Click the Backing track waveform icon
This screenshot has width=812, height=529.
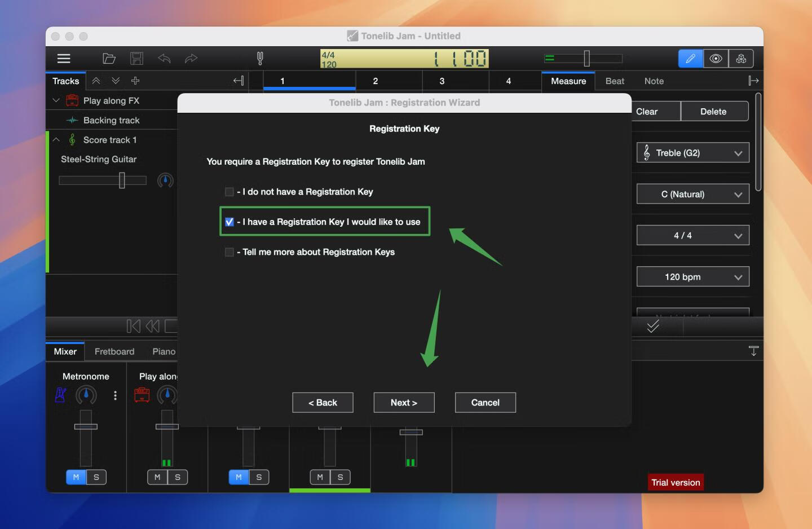72,120
